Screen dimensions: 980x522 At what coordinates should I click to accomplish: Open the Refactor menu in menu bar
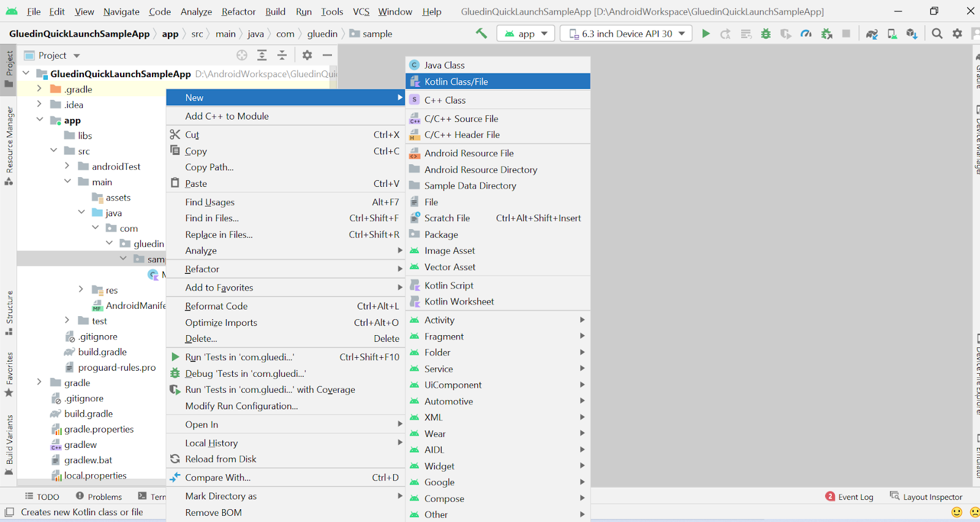pos(238,12)
